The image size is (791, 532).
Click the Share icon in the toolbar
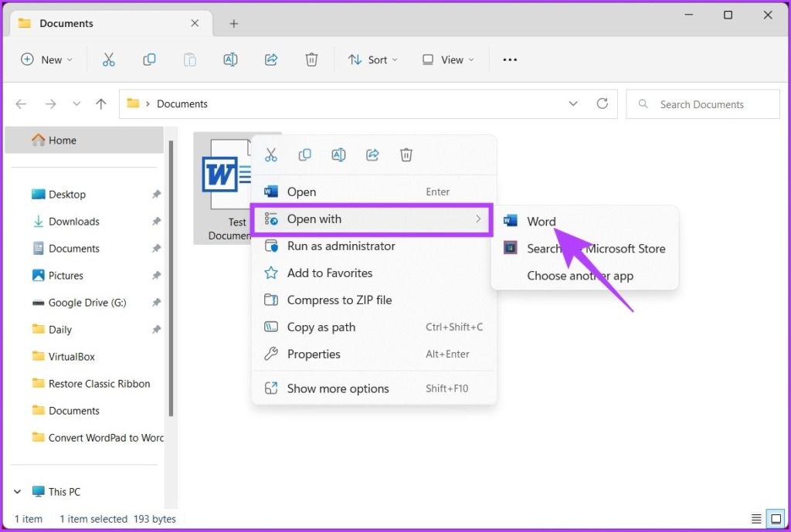[x=271, y=59]
